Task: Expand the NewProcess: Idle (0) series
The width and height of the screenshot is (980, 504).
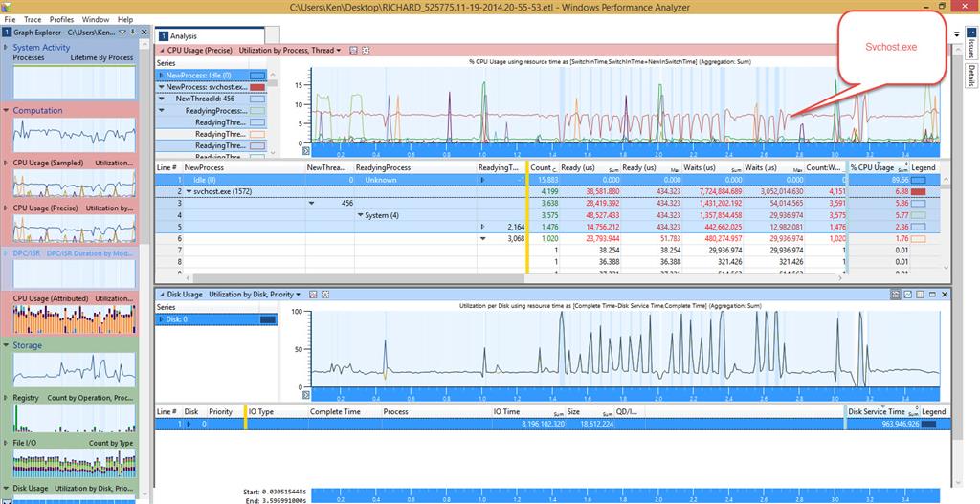Action: coord(161,75)
